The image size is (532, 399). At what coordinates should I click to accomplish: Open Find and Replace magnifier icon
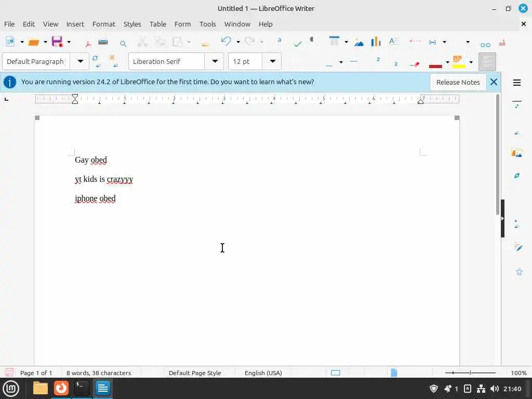tap(123, 44)
